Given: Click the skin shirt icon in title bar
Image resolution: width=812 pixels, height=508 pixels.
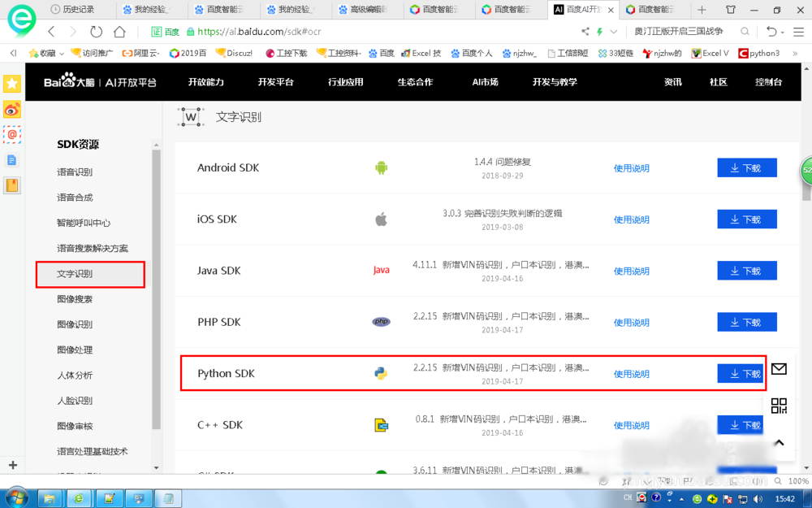Looking at the screenshot, I should (730, 10).
